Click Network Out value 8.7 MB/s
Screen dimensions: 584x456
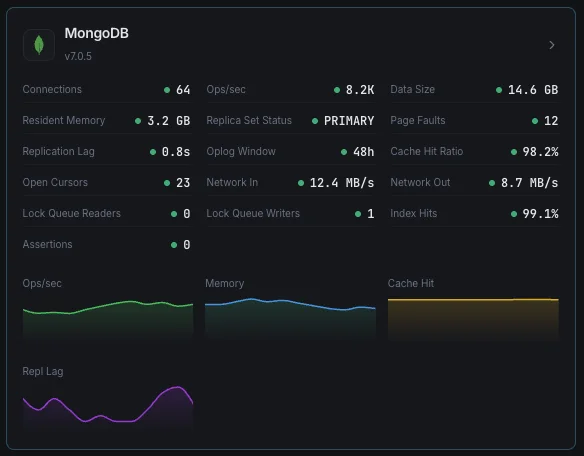pyautogui.click(x=530, y=183)
